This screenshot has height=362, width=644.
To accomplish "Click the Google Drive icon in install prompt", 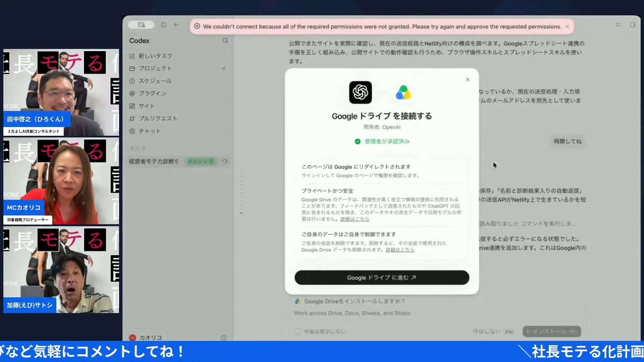I will click(298, 301).
